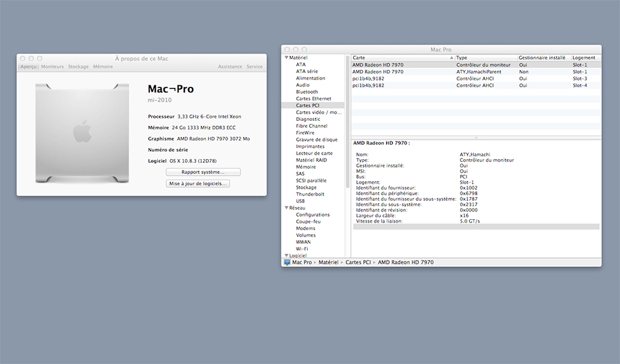Click the 5.0 GT/s link speed value

coord(470,221)
